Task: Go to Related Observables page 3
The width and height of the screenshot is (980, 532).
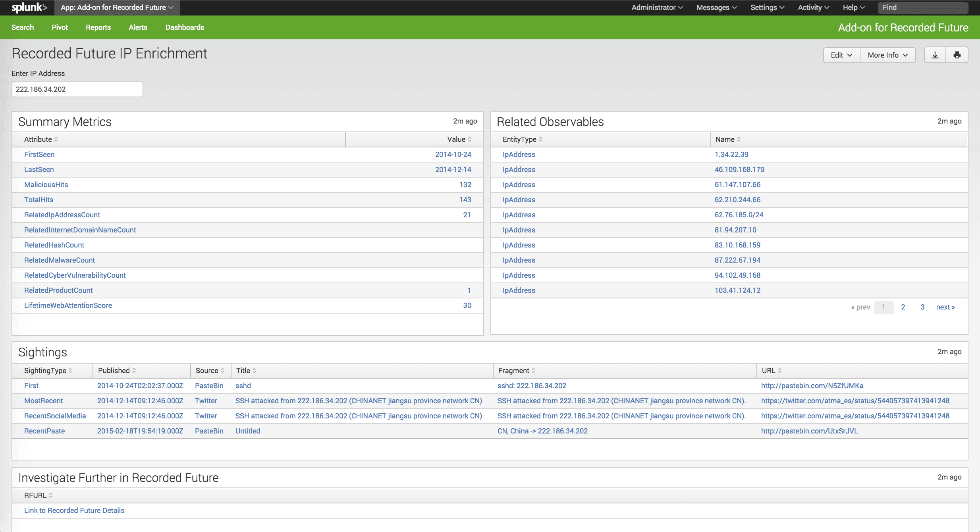Action: tap(922, 307)
